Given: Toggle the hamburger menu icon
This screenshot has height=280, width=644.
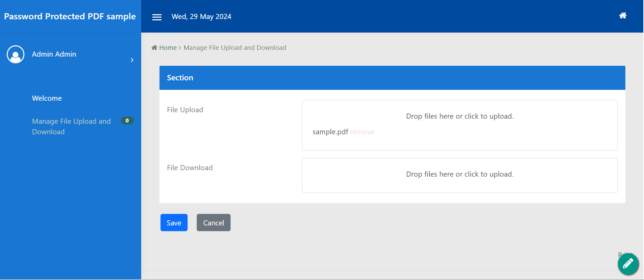Looking at the screenshot, I should pos(157,17).
